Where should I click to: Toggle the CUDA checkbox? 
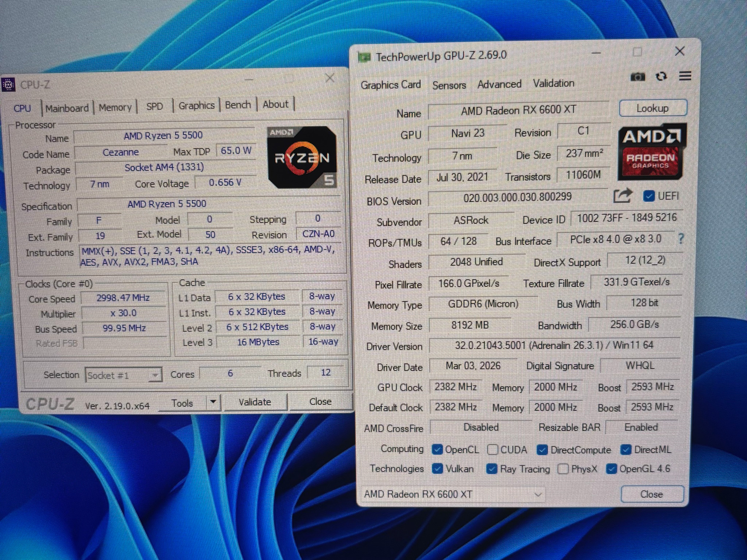coord(492,450)
